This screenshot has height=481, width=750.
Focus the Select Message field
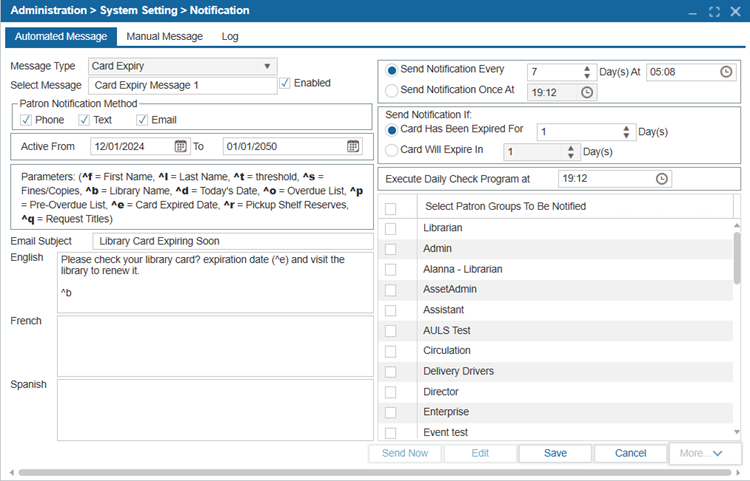tap(182, 86)
